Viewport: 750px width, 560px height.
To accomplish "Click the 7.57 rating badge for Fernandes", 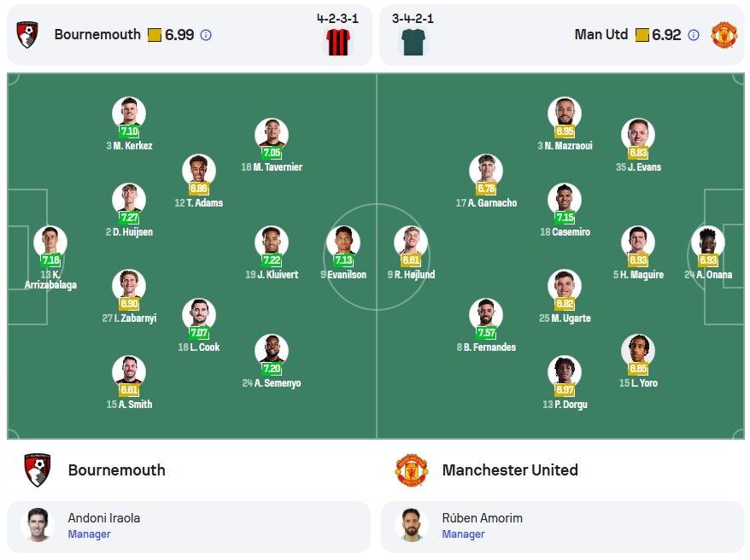I will pyautogui.click(x=486, y=333).
